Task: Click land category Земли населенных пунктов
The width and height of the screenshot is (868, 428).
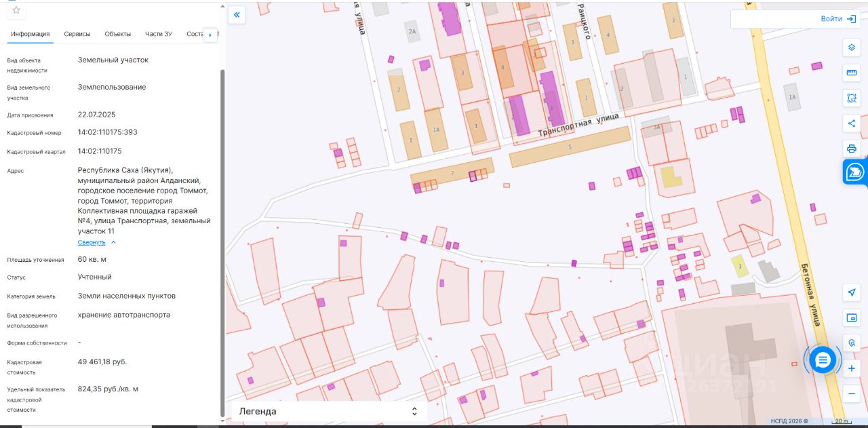Action: tap(127, 296)
